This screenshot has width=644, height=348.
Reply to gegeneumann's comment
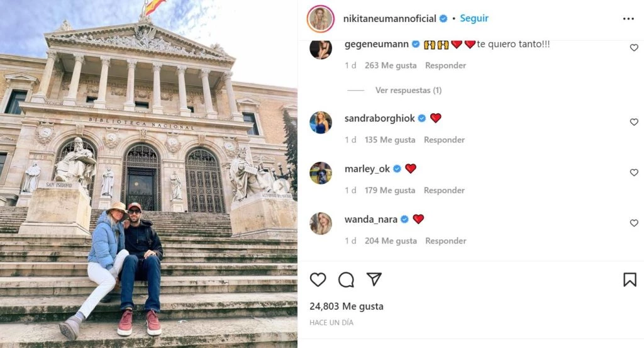click(446, 65)
